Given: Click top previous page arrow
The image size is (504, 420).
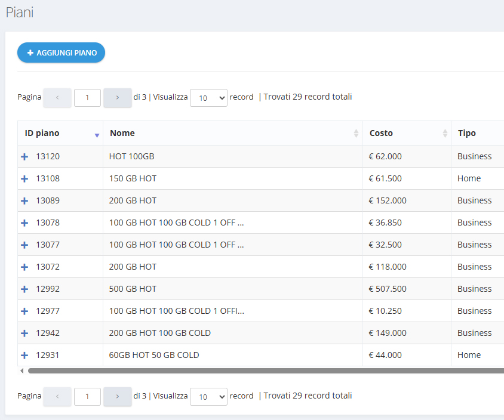Looking at the screenshot, I should 57,97.
